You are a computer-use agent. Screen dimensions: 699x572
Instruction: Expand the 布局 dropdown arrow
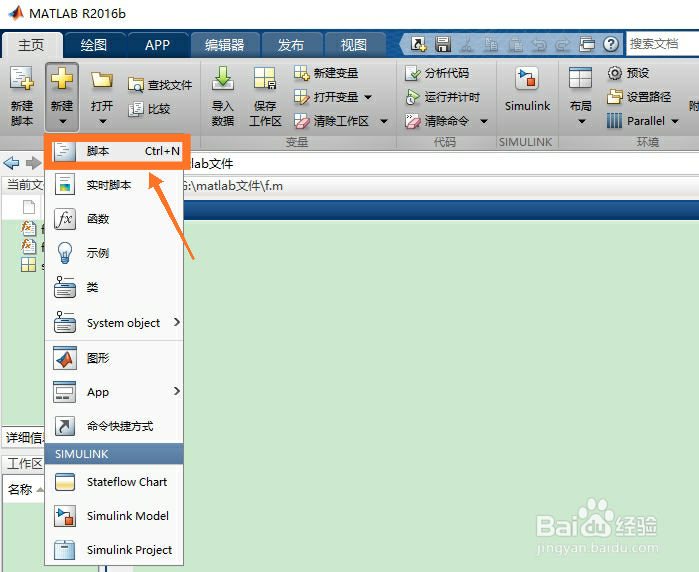[x=581, y=121]
